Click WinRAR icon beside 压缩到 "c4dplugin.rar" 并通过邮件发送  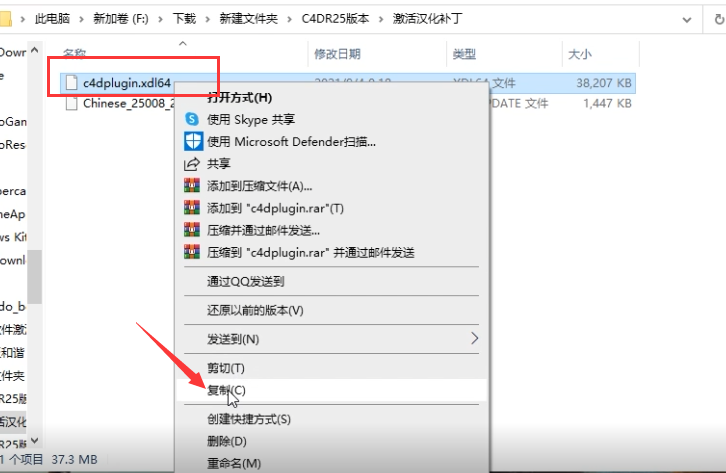[192, 252]
